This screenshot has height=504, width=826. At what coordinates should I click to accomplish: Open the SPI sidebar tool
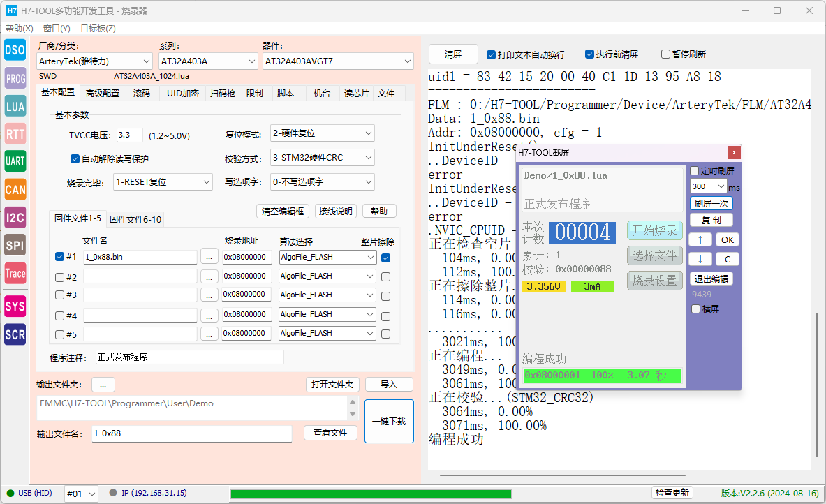coord(15,245)
